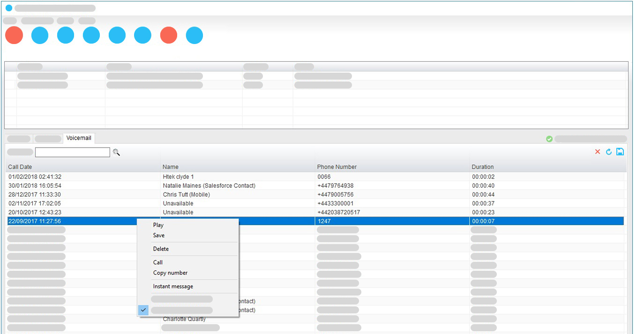
Task: Select Call in the context menu
Action: [158, 263]
